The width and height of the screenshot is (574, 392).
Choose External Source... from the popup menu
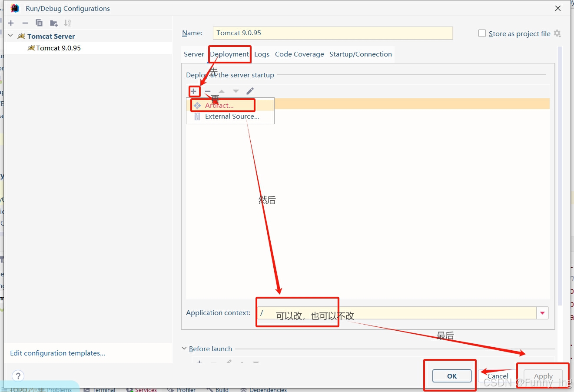point(230,116)
